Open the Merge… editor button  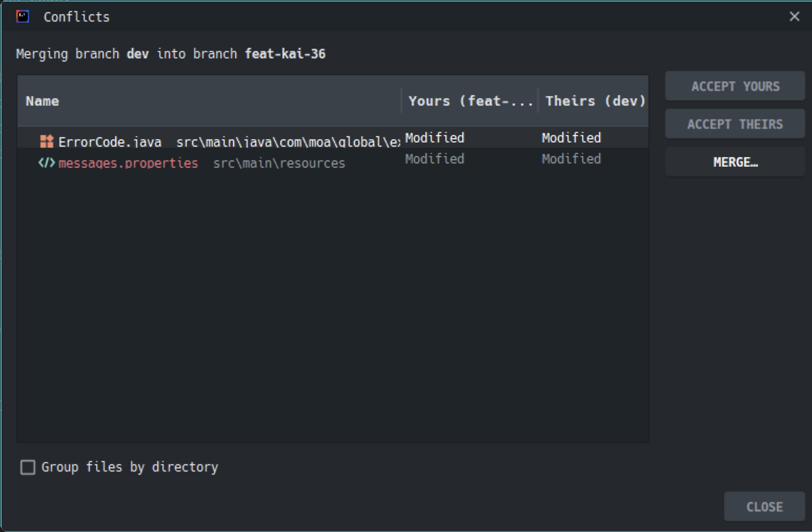735,163
